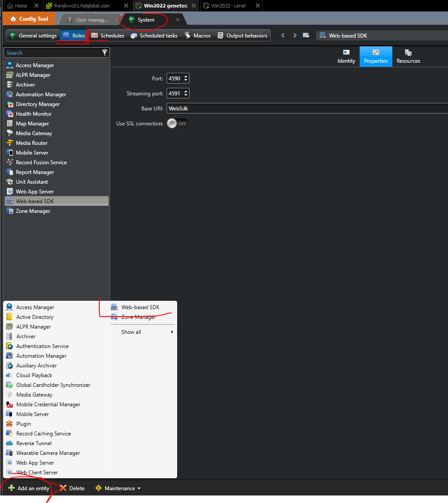The height and width of the screenshot is (503, 448).
Task: Increase the Port number with stepper
Action: (186, 76)
